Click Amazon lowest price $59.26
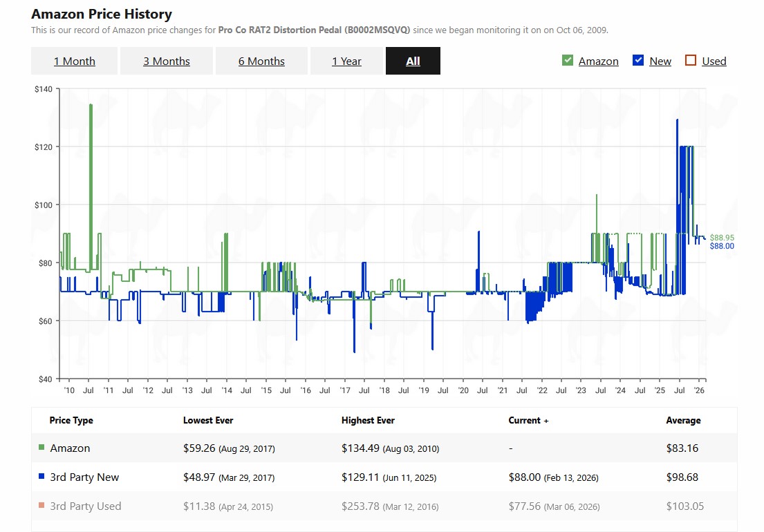Image resolution: width=764 pixels, height=532 pixels. point(199,448)
